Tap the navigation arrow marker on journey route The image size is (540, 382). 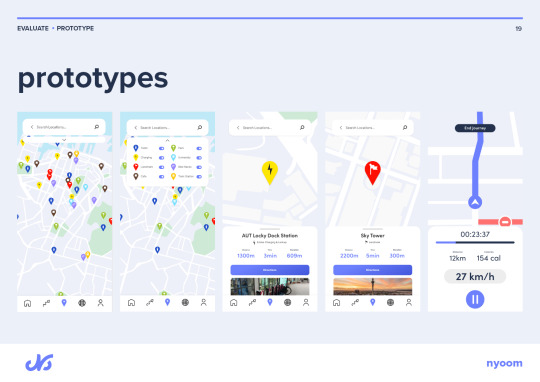click(x=475, y=202)
